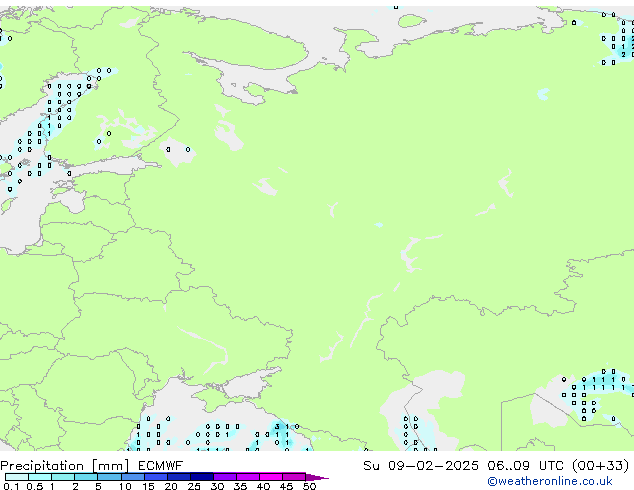Click the 10–15 mm legend color box
Image resolution: width=634 pixels, height=490 pixels.
(x=132, y=477)
